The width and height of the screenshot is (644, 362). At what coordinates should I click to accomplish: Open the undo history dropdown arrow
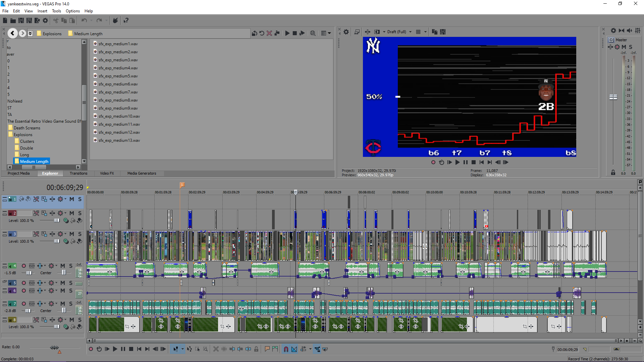tap(91, 20)
